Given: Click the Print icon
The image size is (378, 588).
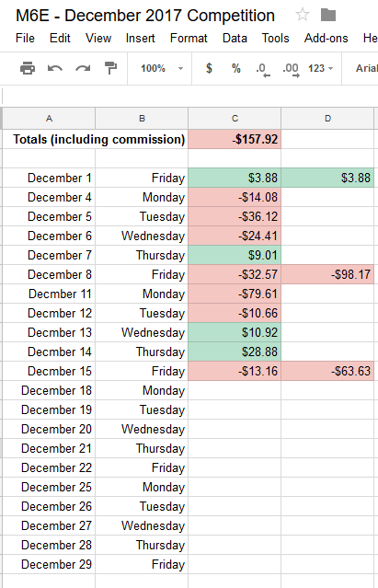Looking at the screenshot, I should (x=28, y=68).
